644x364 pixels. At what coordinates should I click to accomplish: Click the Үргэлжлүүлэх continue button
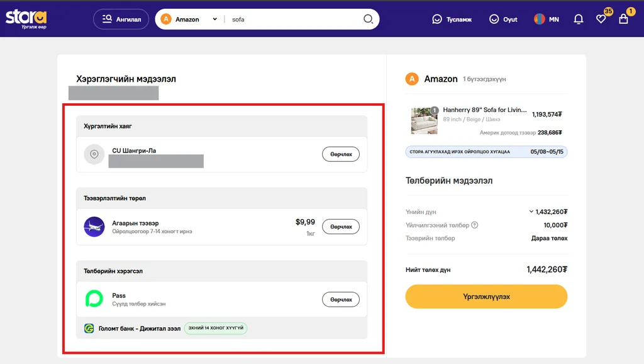point(486,297)
